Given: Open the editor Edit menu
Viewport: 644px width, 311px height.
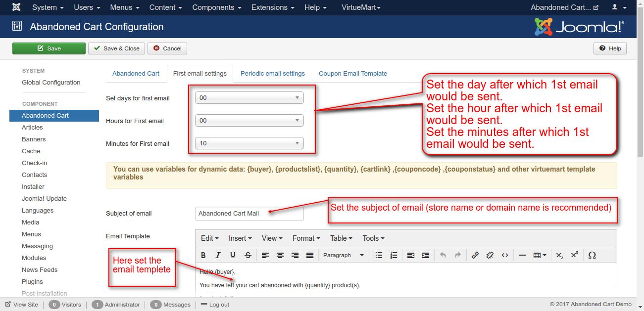Looking at the screenshot, I should (x=209, y=238).
